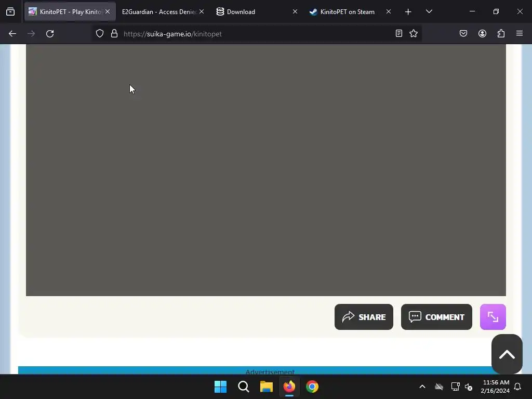532x399 pixels.
Task: Open the Firefox View tab-list icon
Action: pos(10,11)
